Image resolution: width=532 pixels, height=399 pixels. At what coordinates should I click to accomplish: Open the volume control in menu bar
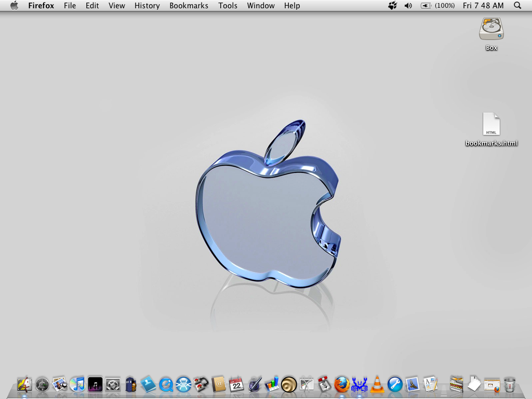pos(408,5)
